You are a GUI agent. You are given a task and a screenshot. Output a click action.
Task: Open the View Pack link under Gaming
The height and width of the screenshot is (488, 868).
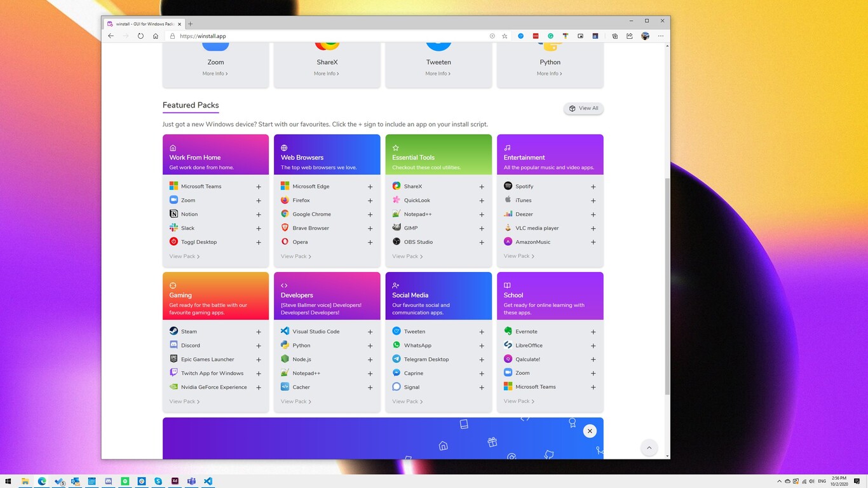(x=184, y=401)
